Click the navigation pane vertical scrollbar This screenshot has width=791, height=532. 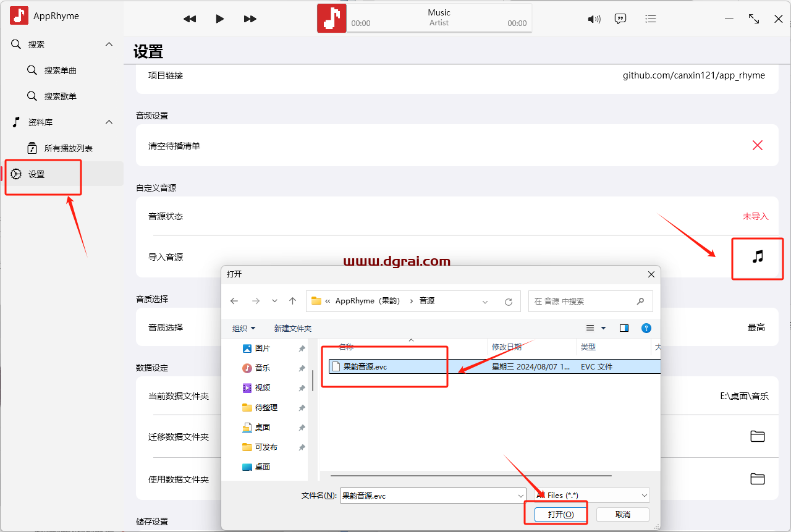click(313, 379)
